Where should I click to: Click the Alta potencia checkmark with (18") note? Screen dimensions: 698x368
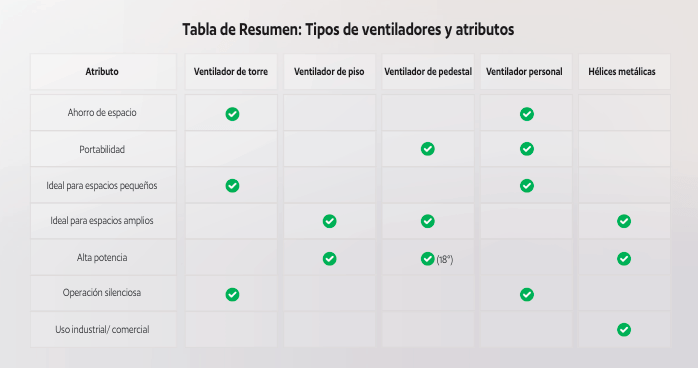(427, 259)
